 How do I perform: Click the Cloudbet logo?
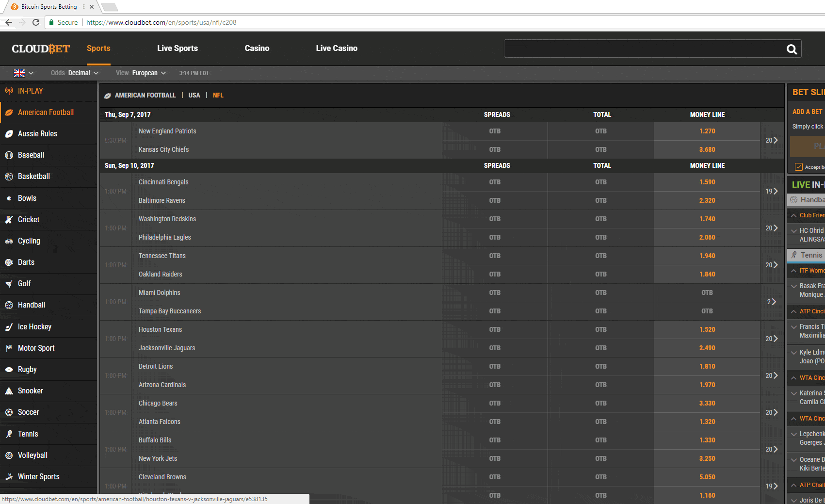pos(41,49)
